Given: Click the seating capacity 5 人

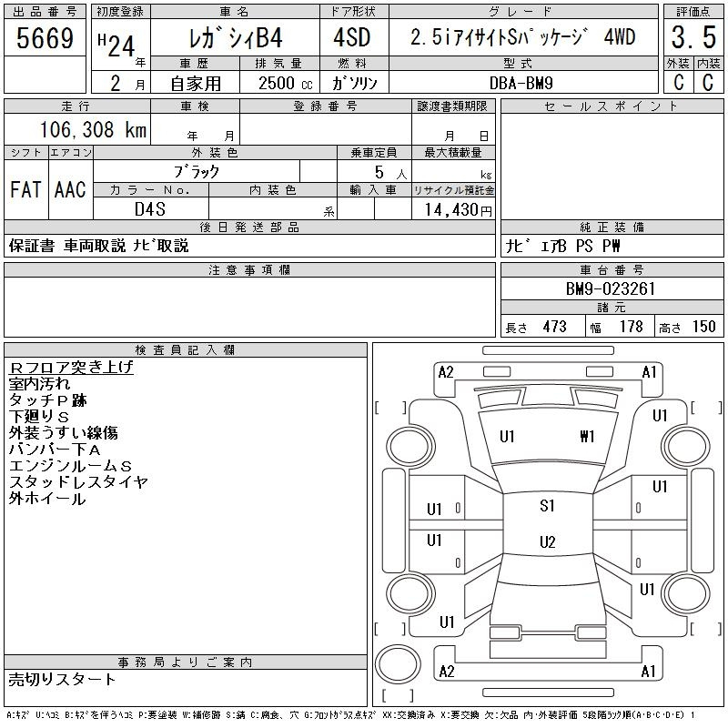Looking at the screenshot, I should pyautogui.click(x=390, y=172).
